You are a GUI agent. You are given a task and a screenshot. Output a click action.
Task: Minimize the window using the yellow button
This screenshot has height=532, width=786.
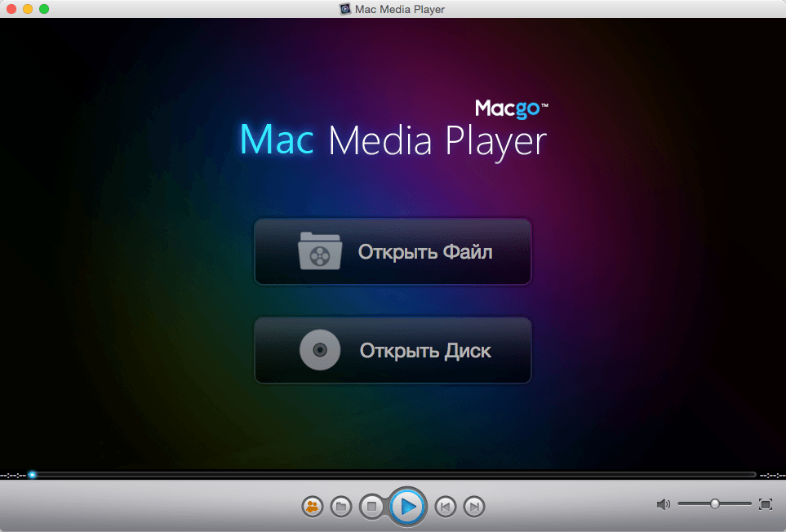click(28, 9)
